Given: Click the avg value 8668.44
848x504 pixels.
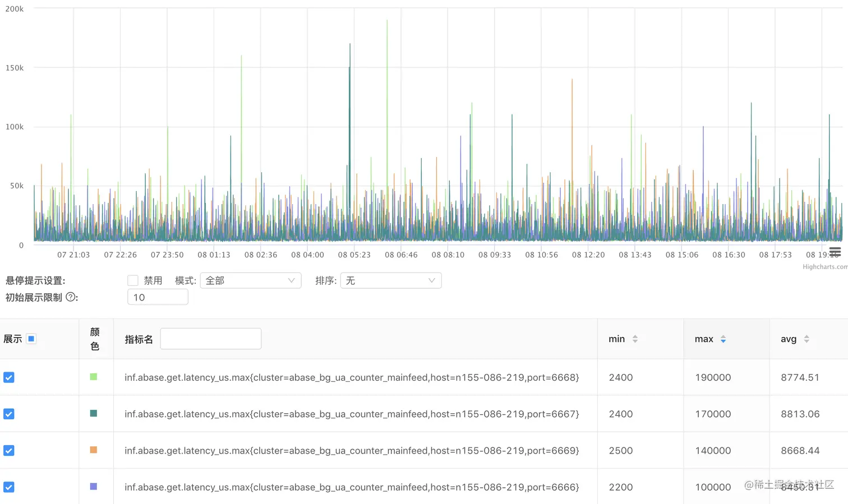Looking at the screenshot, I should (800, 450).
